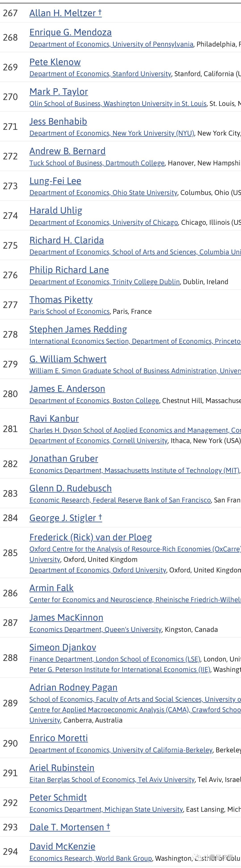Image resolution: width=241 pixels, height=868 pixels.
Task: Click Dale T. Mortensen's name link
Action: (67, 827)
